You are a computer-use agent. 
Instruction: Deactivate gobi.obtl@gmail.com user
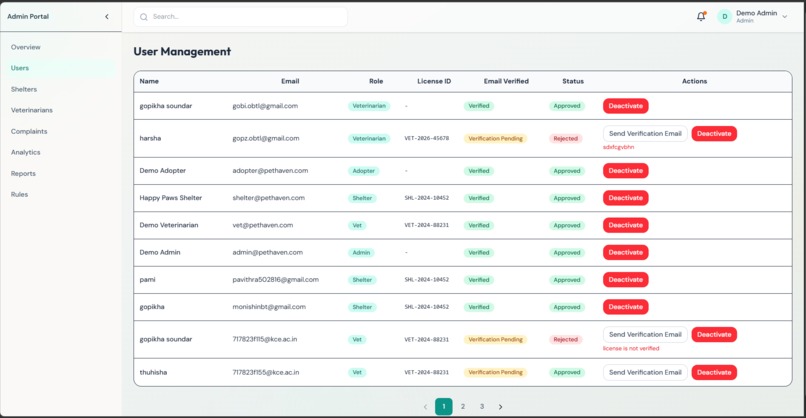pyautogui.click(x=626, y=106)
